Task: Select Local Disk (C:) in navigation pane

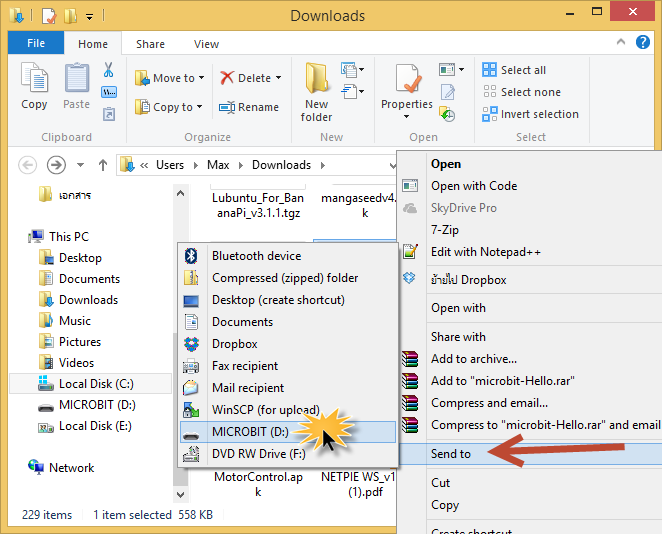Action: click(90, 384)
